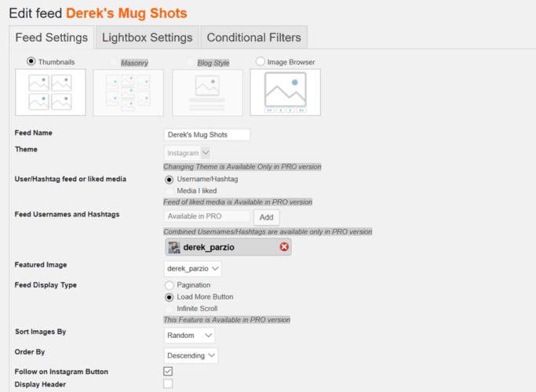This screenshot has height=392, width=536.
Task: Open the Conditional Filters tab
Action: tap(253, 38)
